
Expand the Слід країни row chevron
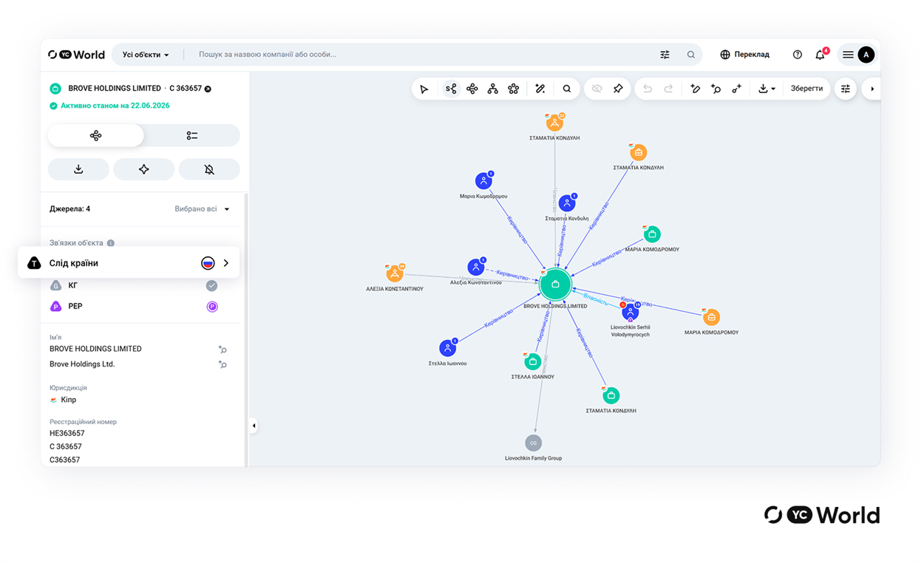(x=226, y=263)
